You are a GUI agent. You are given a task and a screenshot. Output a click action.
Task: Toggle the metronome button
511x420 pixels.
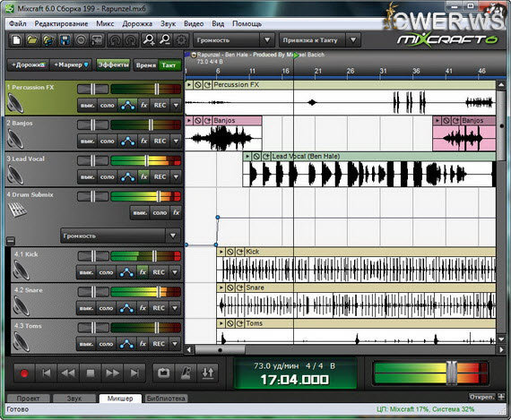click(x=186, y=373)
